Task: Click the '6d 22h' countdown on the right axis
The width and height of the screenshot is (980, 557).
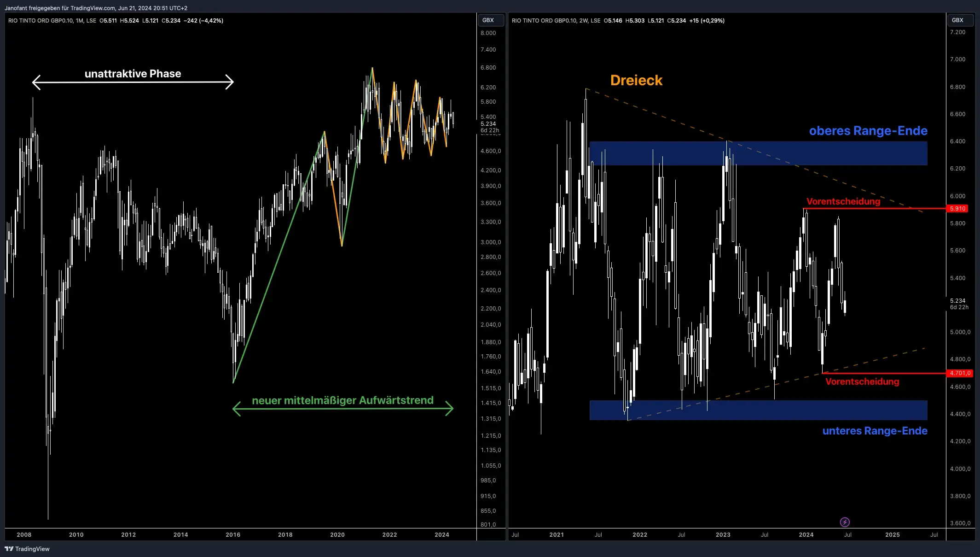Action: tap(959, 307)
